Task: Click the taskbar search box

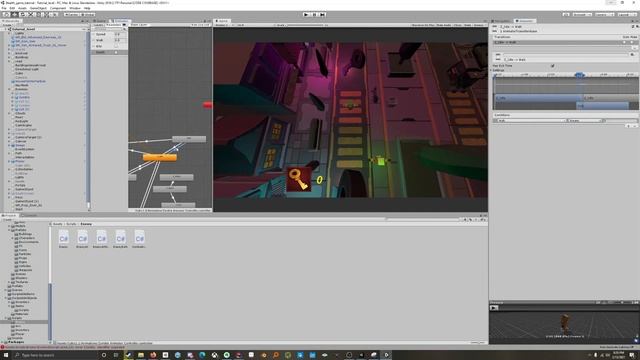Action: pos(55,355)
